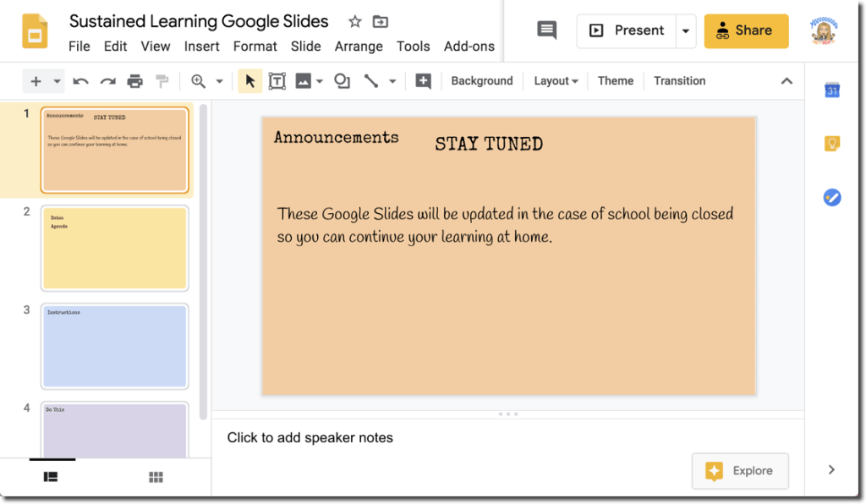Viewport: 866px width, 504px height.
Task: Select slide 2 thumbnail with Dates
Action: (115, 249)
